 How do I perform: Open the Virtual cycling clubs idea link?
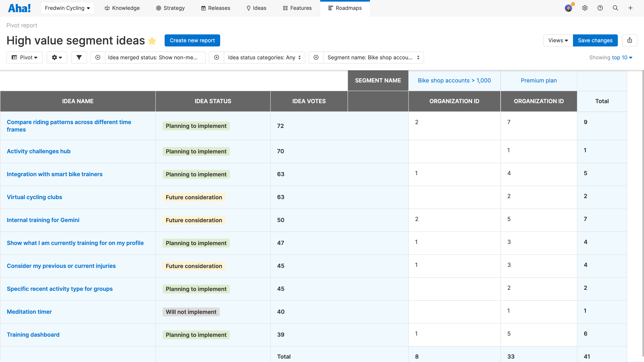click(34, 197)
